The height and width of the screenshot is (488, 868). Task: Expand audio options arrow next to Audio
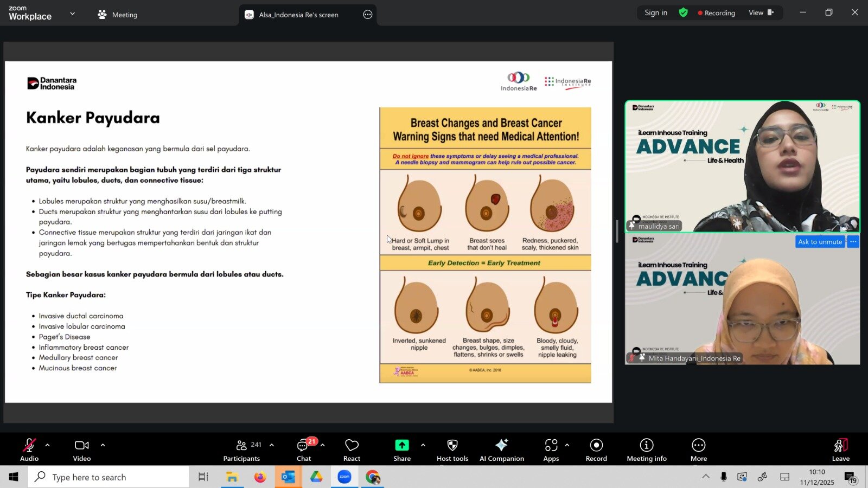[x=48, y=445]
